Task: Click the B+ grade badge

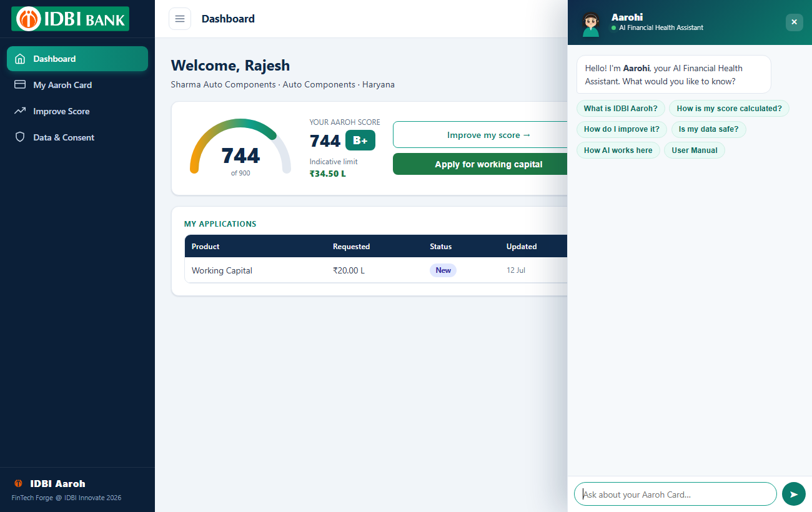Action: (360, 140)
